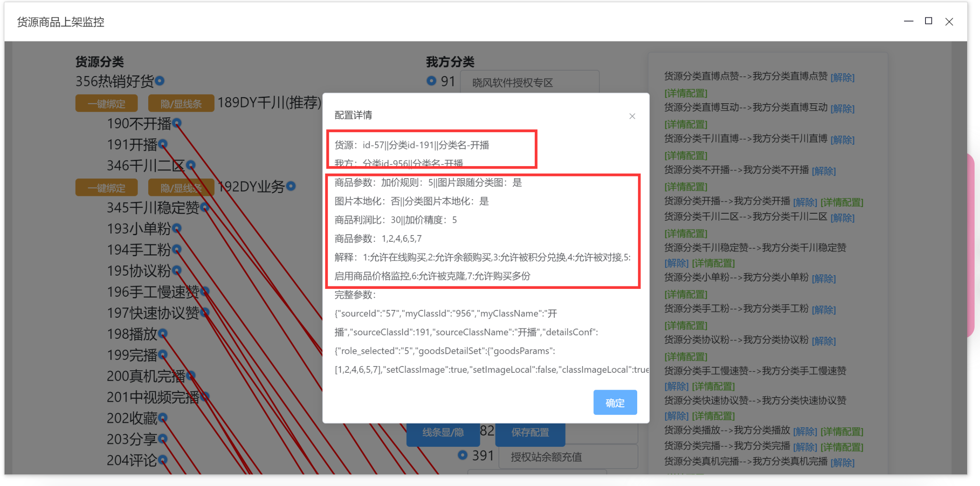980x486 pixels.
Task: Click the connector dot beside 204评论
Action: coord(163,460)
